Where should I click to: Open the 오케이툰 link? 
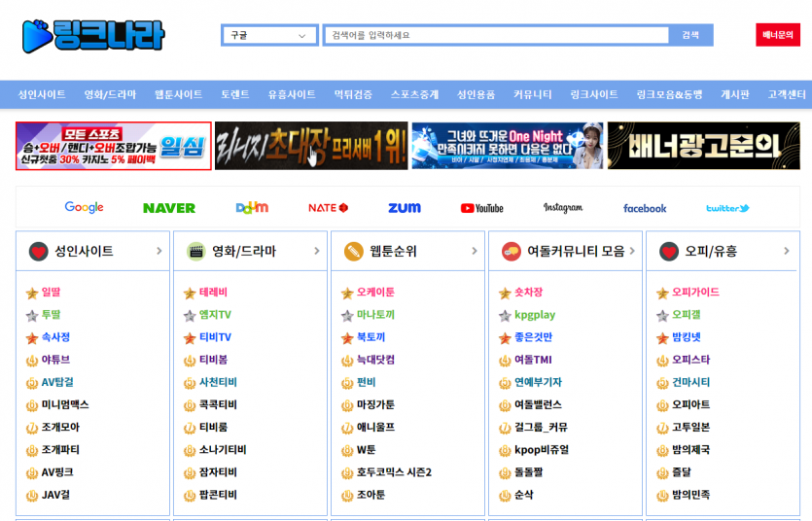[x=376, y=293]
